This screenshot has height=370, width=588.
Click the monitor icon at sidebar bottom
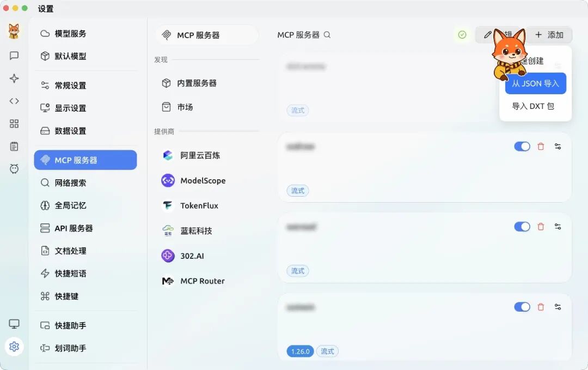(x=14, y=324)
